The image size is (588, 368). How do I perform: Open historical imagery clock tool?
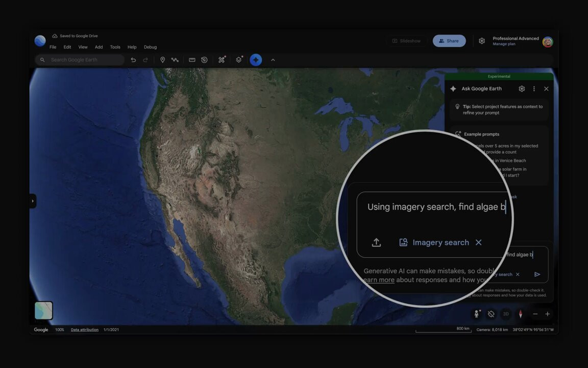204,60
